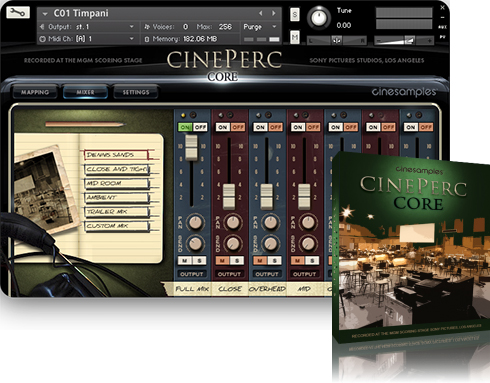Click the header master volume slider handle
Viewport: 490px width, 383px height.
[x=410, y=40]
